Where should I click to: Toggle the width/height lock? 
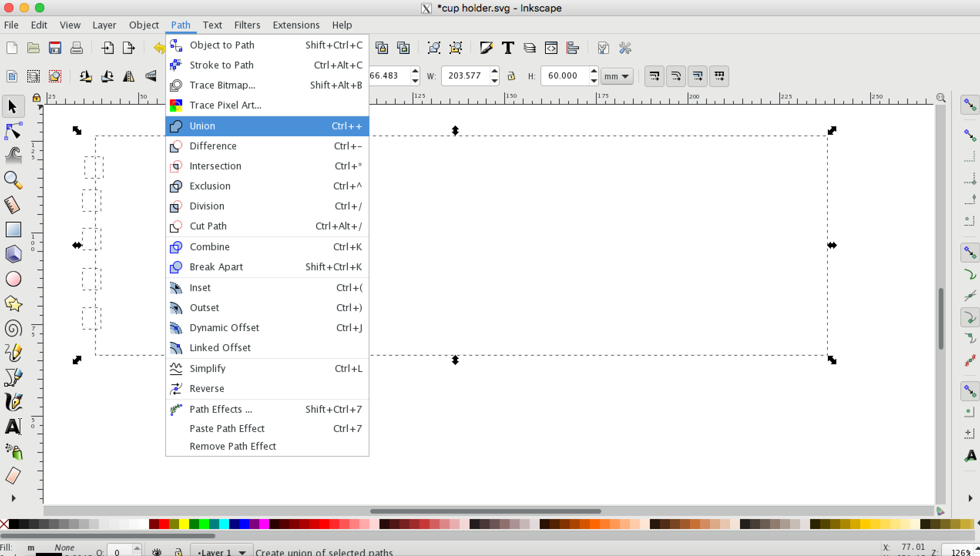(511, 76)
